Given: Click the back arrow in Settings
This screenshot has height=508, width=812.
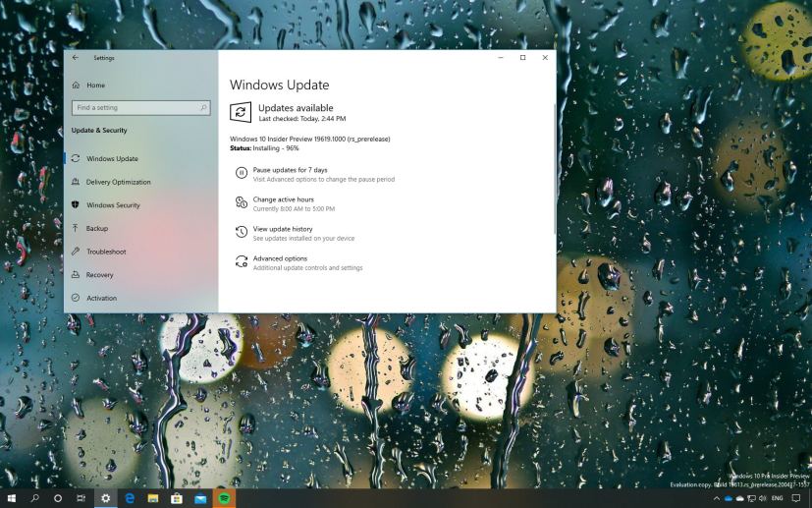Looking at the screenshot, I should tap(76, 58).
